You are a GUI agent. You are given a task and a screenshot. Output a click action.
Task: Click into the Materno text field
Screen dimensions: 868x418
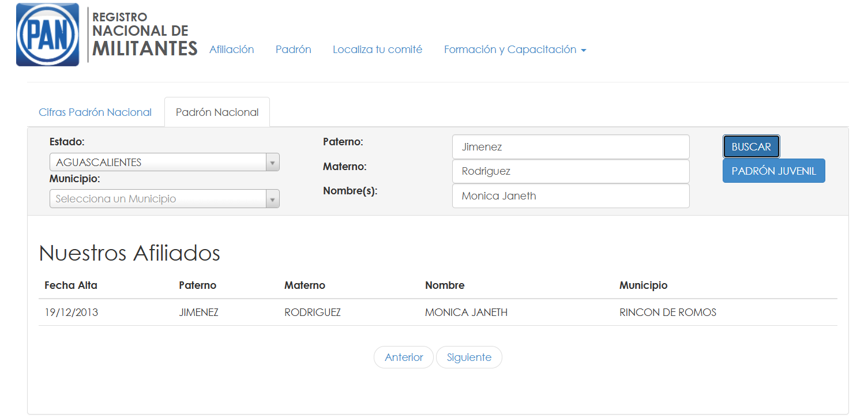pos(570,171)
